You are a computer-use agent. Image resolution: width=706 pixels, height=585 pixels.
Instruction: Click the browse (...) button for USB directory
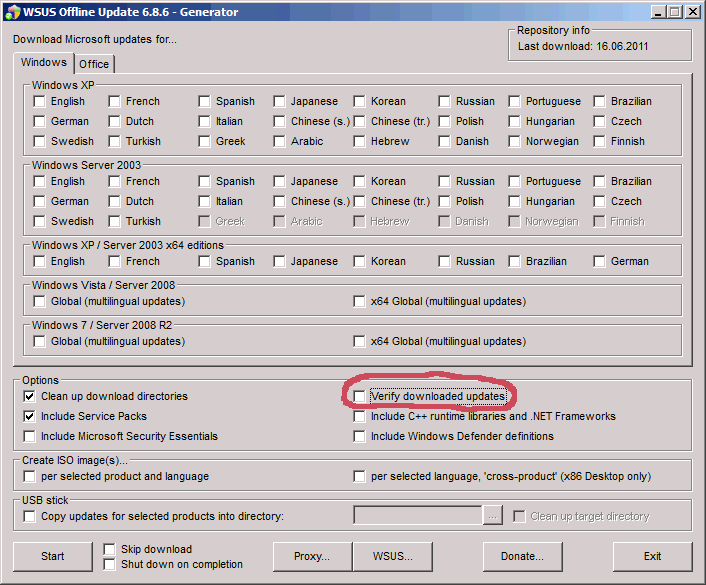[x=492, y=516]
